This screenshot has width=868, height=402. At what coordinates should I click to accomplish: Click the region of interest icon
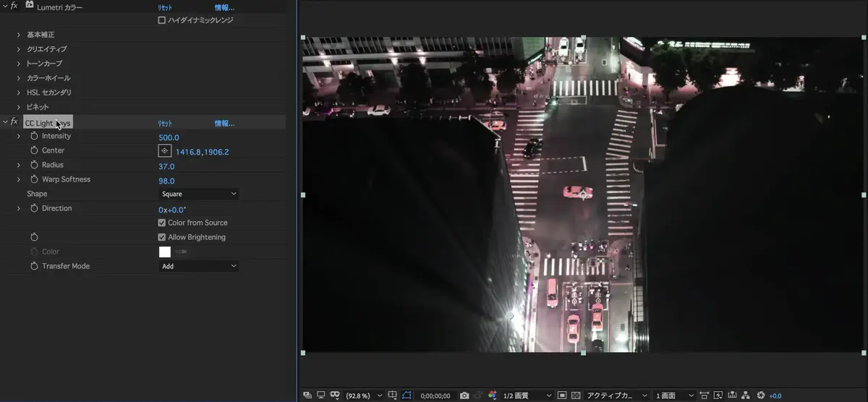(562, 395)
